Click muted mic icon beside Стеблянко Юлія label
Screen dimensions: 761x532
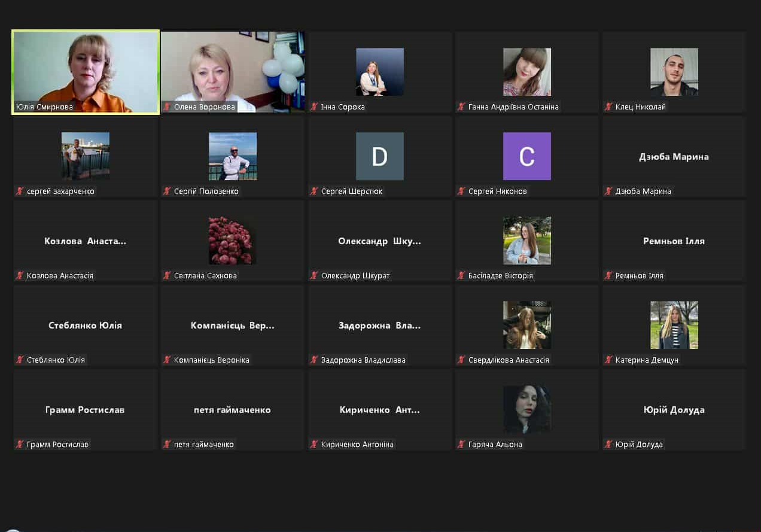(x=20, y=360)
